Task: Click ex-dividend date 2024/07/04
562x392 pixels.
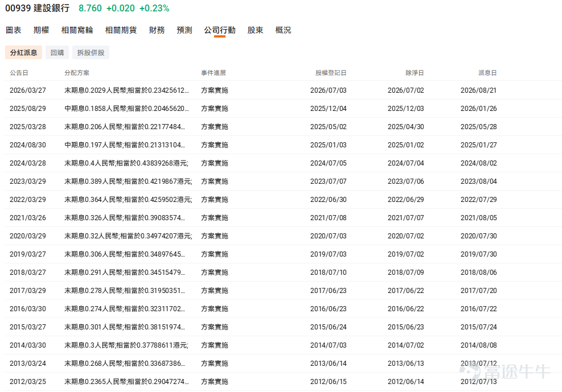Action: coord(406,163)
